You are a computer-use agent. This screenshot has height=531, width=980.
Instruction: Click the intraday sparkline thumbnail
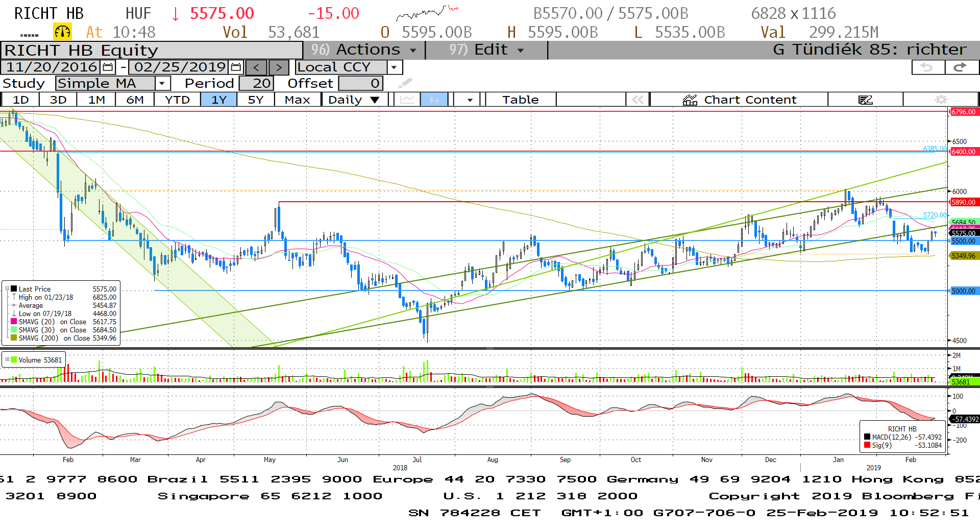click(428, 12)
